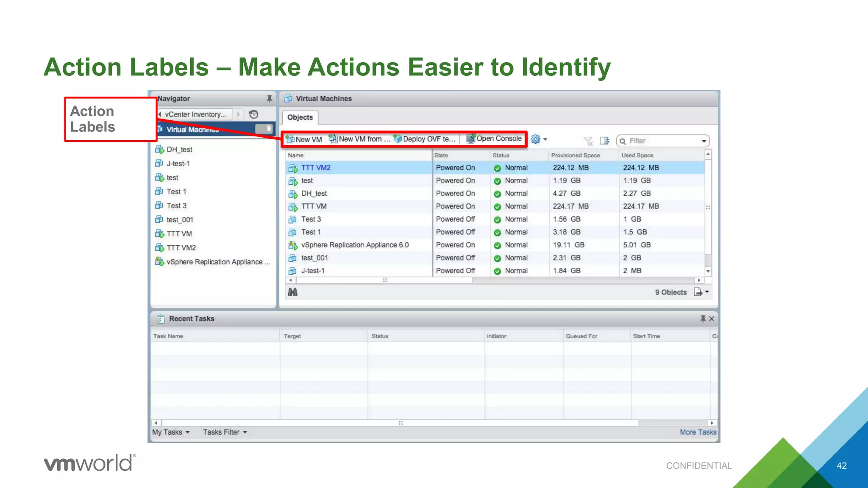Click vSphere Replication Appliance 6.0 row icon
This screenshot has width=868, height=488.
(x=293, y=245)
